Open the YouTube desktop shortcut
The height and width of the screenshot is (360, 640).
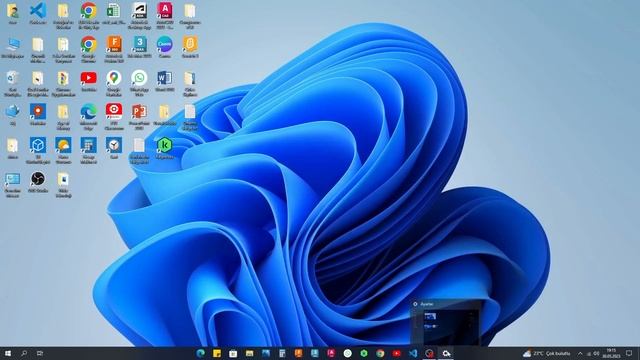tap(89, 81)
